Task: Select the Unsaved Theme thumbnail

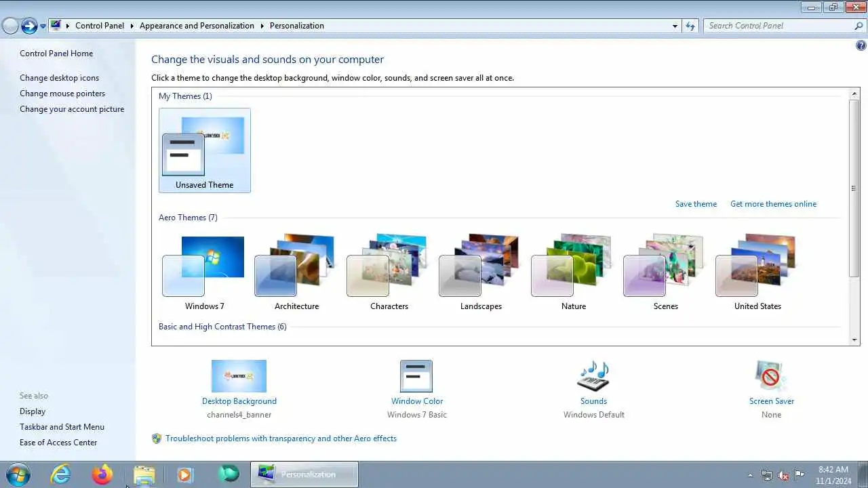Action: click(204, 150)
